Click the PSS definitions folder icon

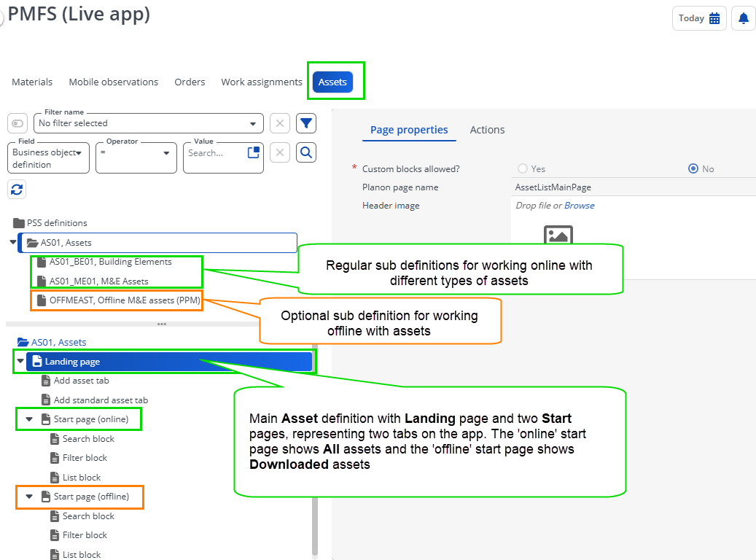pyautogui.click(x=19, y=223)
